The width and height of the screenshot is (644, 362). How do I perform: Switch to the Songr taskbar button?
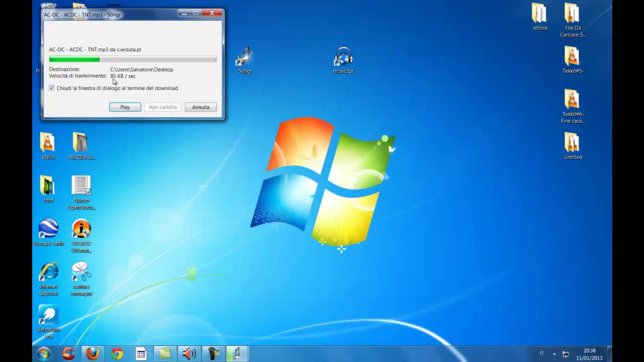tap(237, 354)
